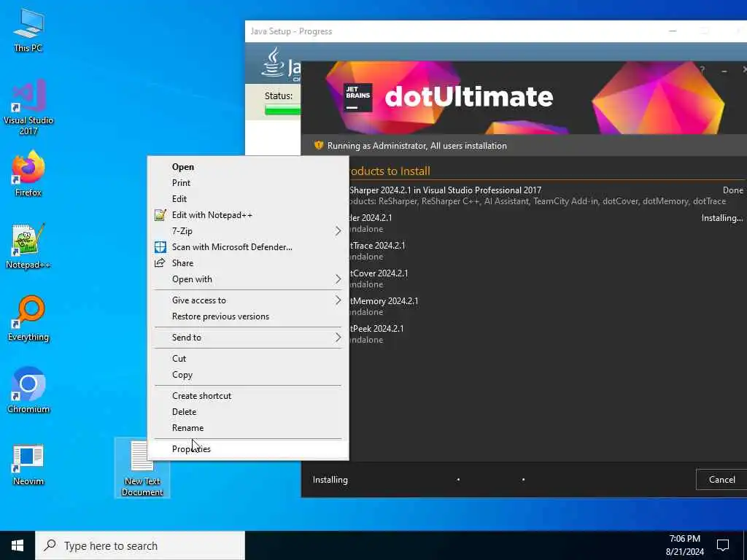Viewport: 747px width, 560px height.
Task: Choose Edit from the context menu
Action: (248, 199)
